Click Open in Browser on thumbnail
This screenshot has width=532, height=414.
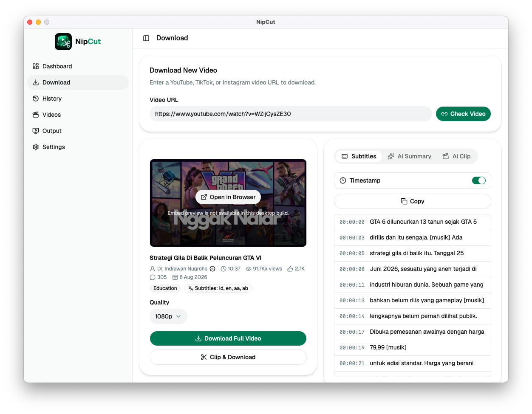pos(228,197)
